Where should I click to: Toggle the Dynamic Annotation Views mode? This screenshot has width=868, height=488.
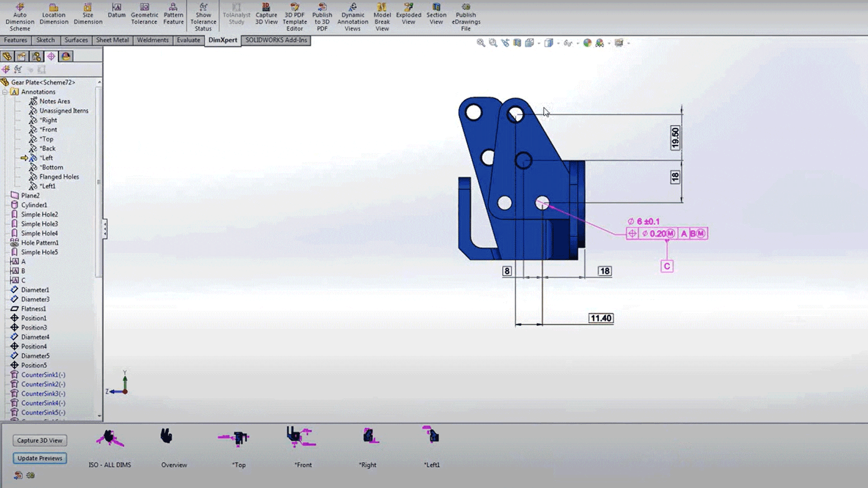(352, 16)
